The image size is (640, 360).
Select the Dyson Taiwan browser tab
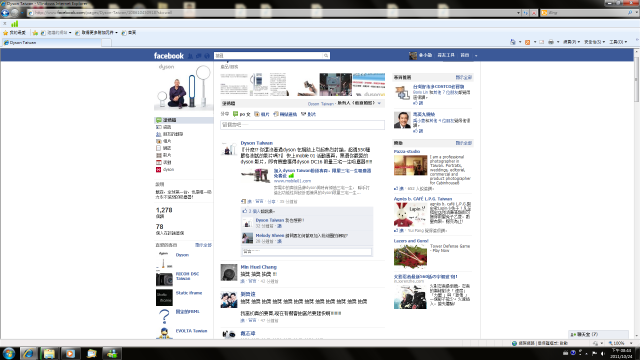[x=51, y=42]
